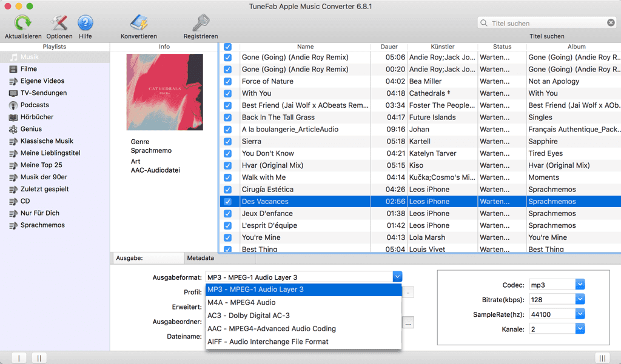Click the Hilfe question mark icon
Screen dimensions: 621x364
point(85,22)
